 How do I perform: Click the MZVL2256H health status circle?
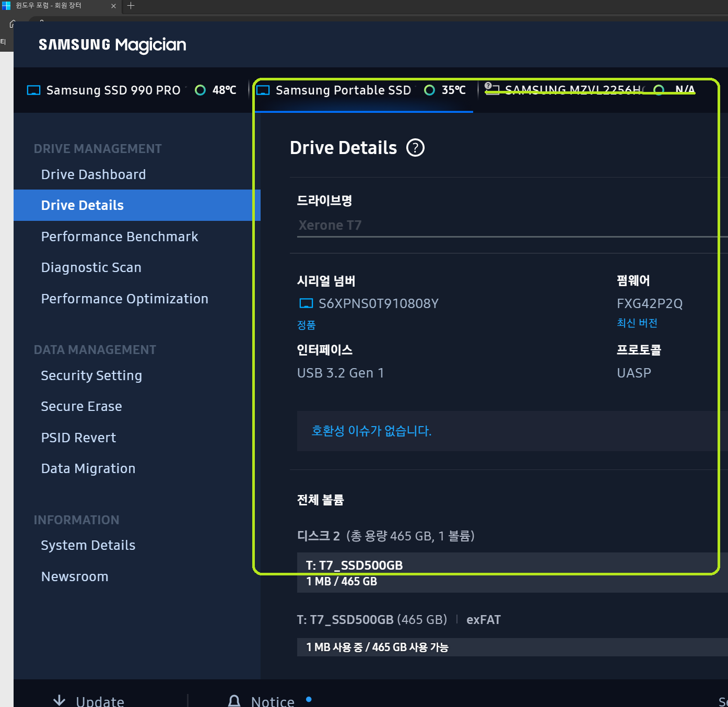(659, 90)
